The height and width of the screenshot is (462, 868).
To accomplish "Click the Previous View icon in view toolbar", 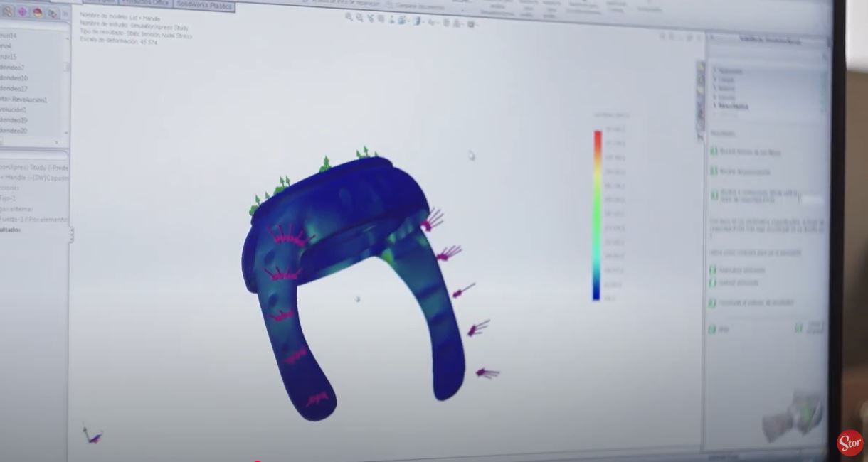I will 370,18.
